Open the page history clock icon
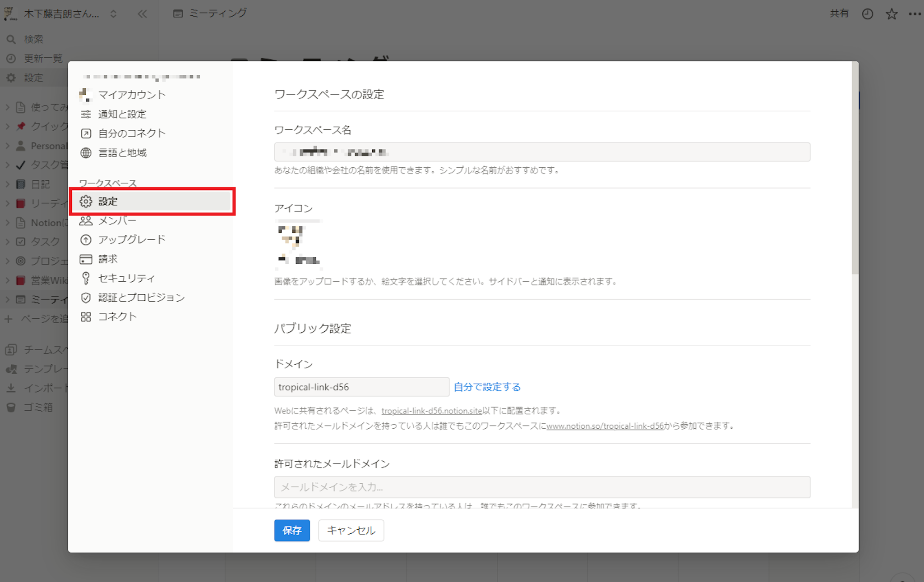Image resolution: width=924 pixels, height=582 pixels. (867, 14)
